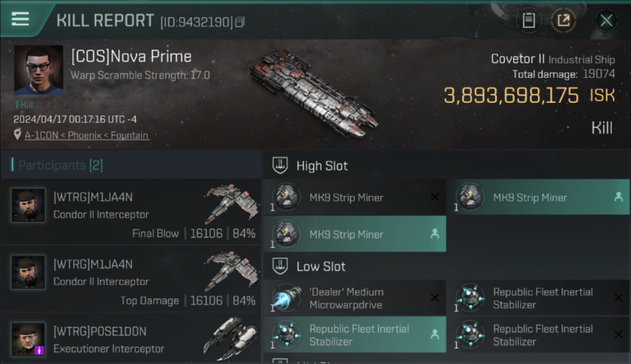Open the M1JA4N Top Damage participant portrait
The image size is (631, 364).
point(28,273)
